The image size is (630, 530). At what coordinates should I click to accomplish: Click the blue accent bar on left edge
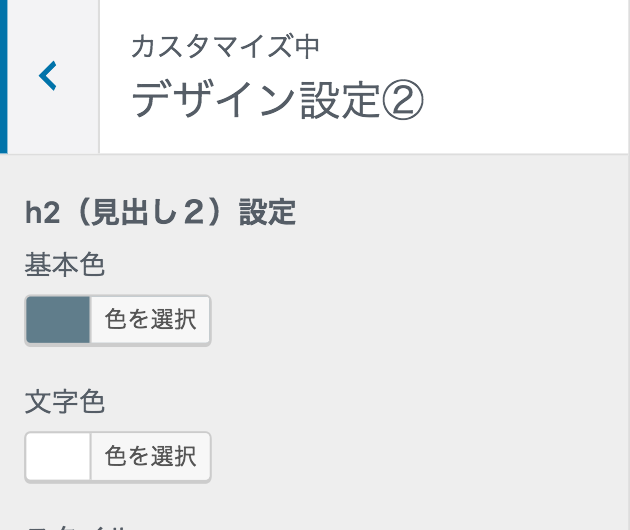(x=4, y=76)
